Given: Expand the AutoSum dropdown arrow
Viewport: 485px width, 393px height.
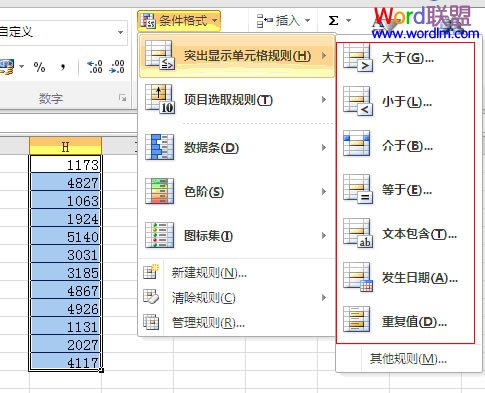Looking at the screenshot, I should 349,21.
